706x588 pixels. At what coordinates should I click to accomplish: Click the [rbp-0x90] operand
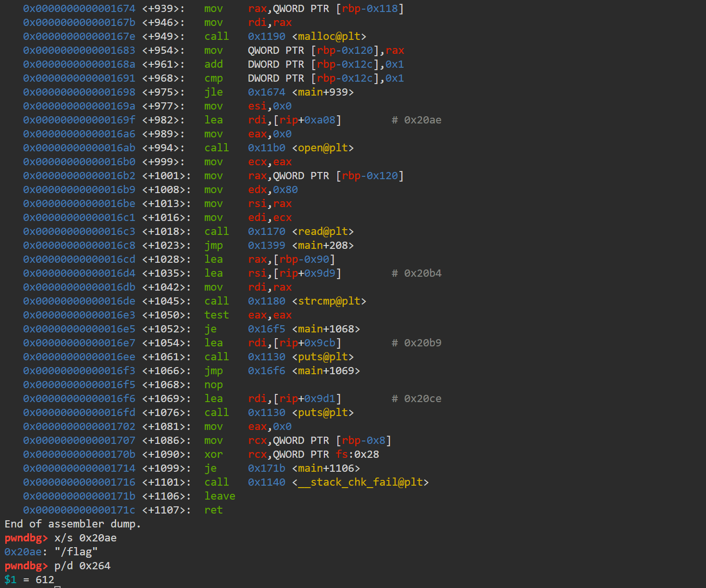tap(304, 259)
